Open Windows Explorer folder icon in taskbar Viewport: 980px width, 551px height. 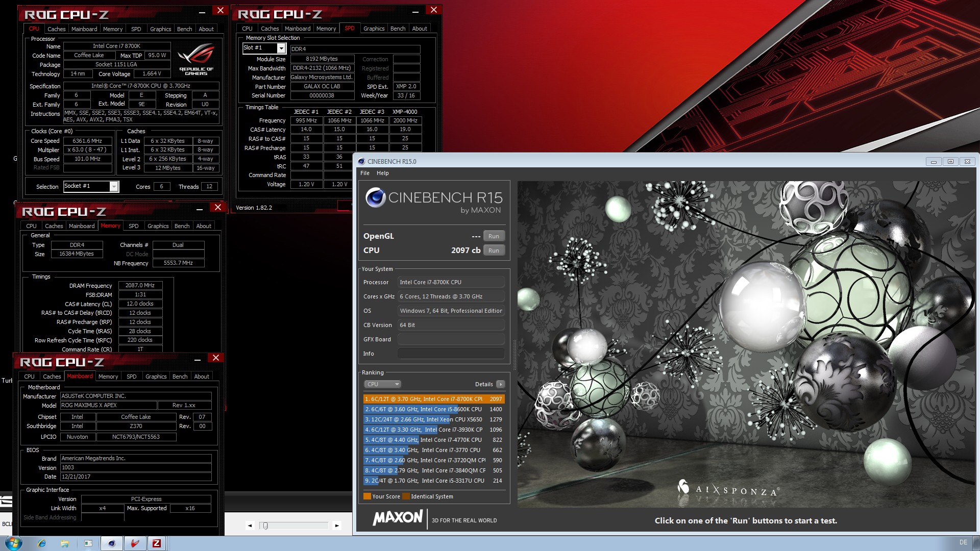(x=65, y=543)
